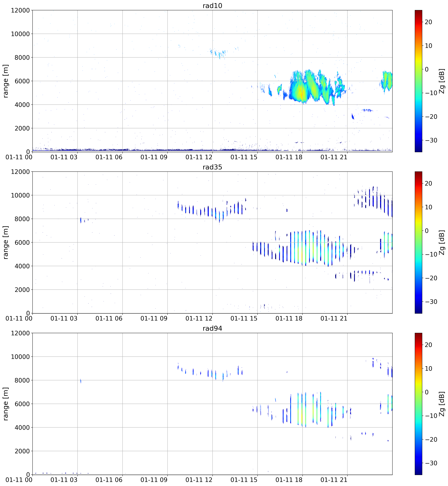Click the 10000 y-tick in rad35 panel
The height and width of the screenshot is (486, 448).
tap(20, 195)
